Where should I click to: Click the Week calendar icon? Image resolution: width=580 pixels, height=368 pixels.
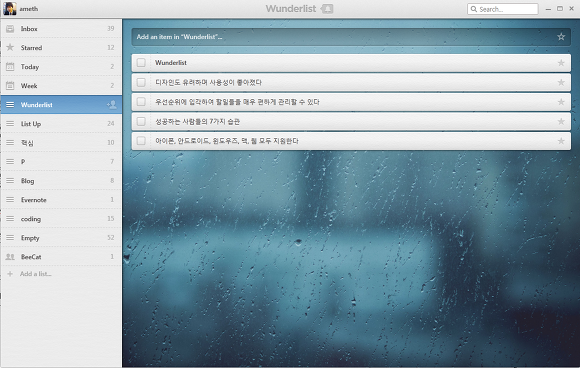[x=10, y=85]
